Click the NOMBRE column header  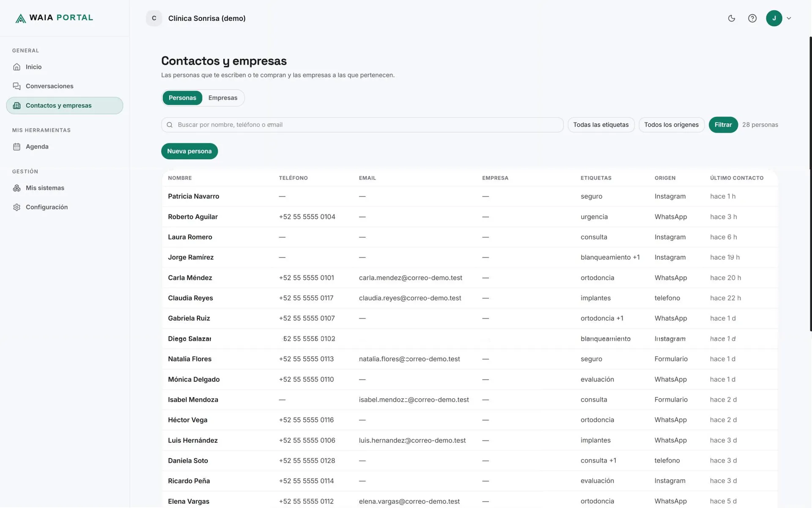point(180,178)
